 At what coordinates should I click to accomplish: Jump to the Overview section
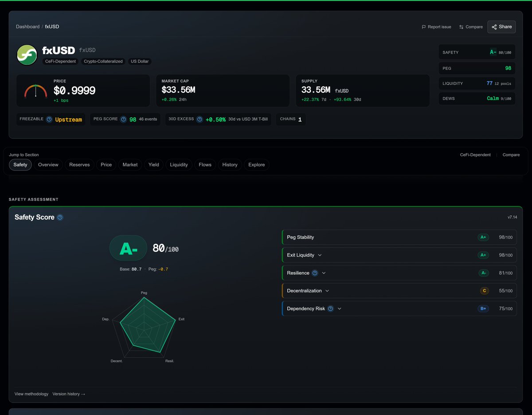(48, 165)
